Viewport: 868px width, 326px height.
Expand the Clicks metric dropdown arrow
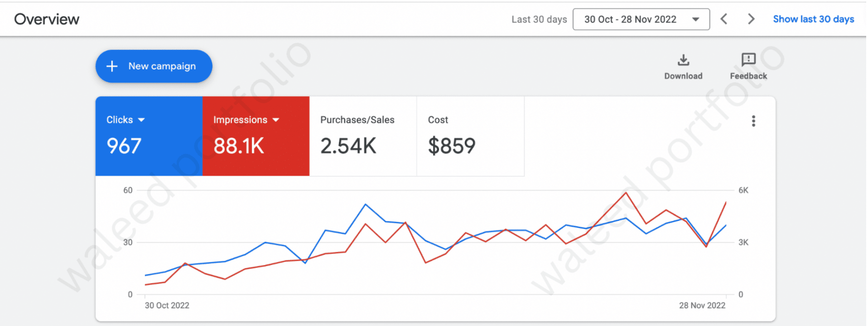click(x=141, y=120)
